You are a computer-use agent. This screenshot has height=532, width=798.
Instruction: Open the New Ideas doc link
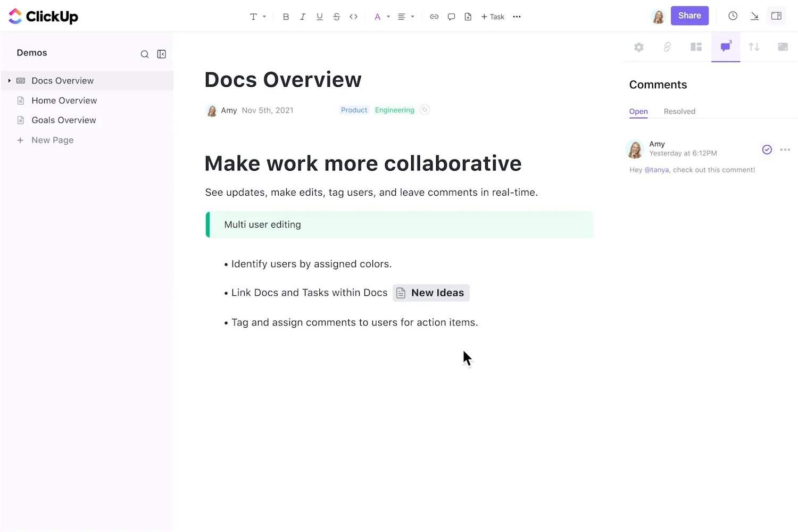coord(431,293)
